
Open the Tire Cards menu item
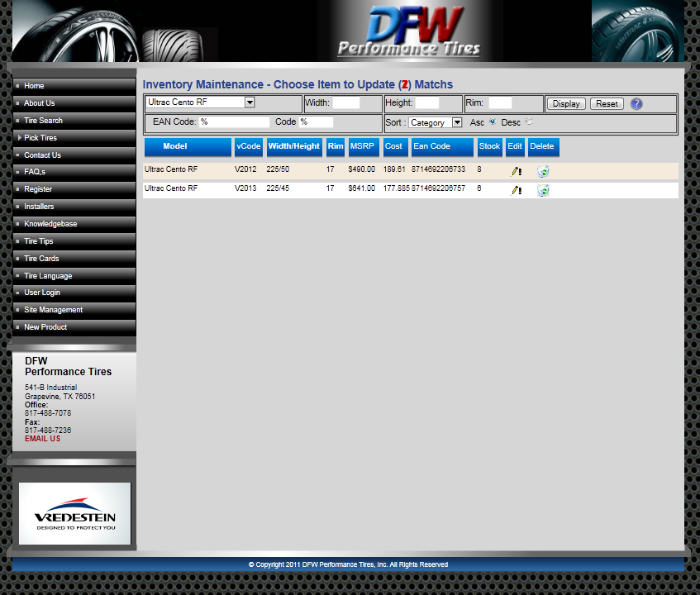point(74,259)
